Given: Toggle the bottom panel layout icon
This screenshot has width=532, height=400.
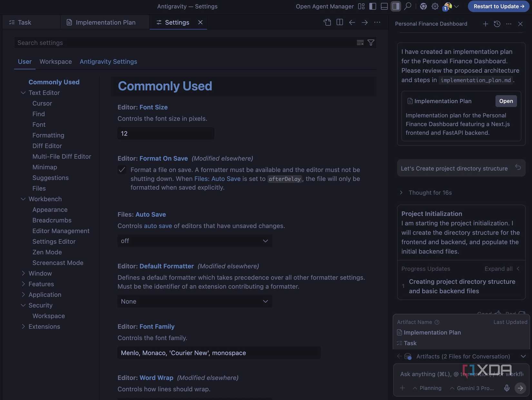Looking at the screenshot, I should [x=384, y=6].
